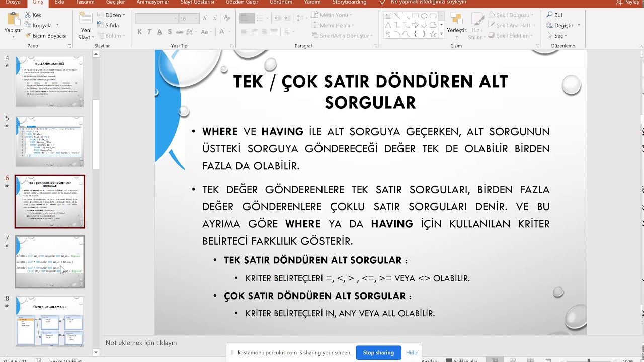This screenshot has width=644, height=362.
Task: Open Kopyala dropdown arrow
Action: (57, 25)
